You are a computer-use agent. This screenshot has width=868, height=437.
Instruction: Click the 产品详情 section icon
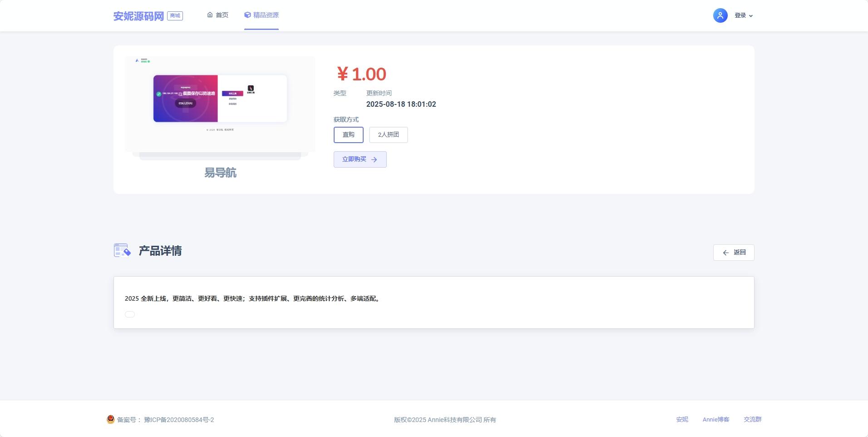[122, 250]
